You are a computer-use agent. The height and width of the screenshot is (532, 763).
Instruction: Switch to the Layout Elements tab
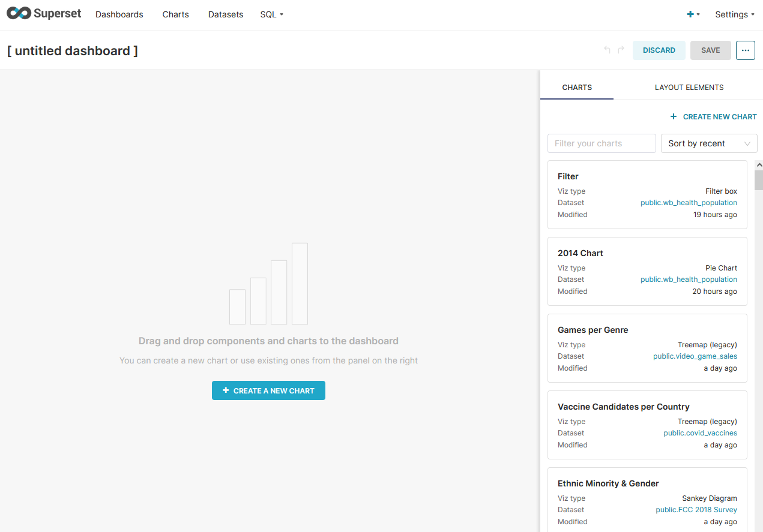689,87
